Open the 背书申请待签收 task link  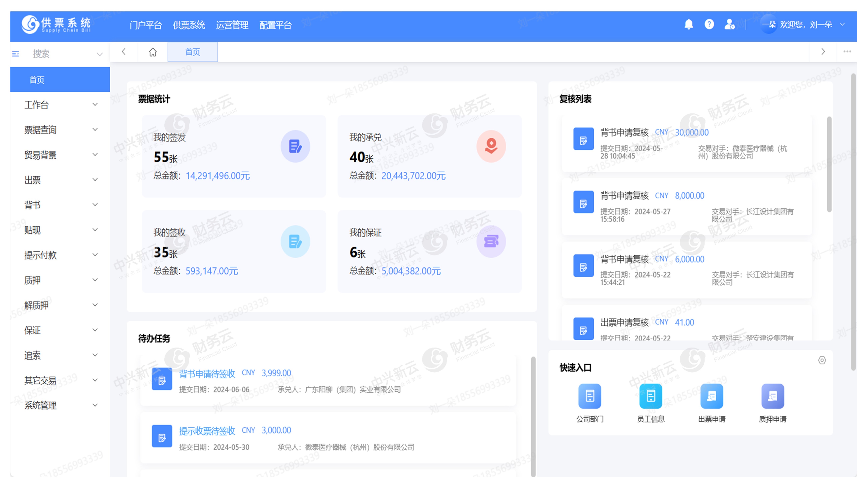tap(207, 374)
